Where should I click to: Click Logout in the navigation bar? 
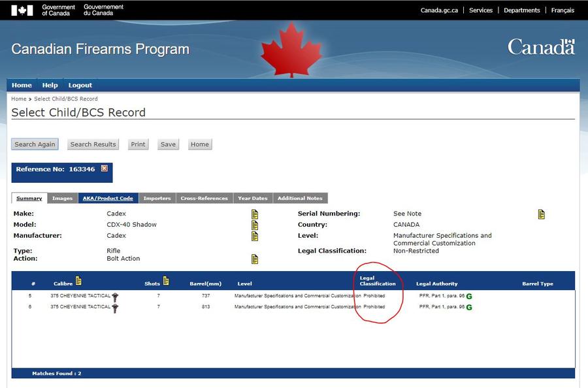pos(80,85)
